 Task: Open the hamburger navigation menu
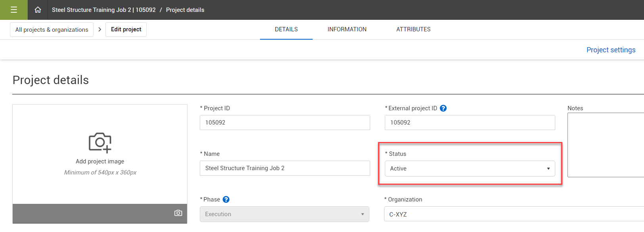(14, 10)
